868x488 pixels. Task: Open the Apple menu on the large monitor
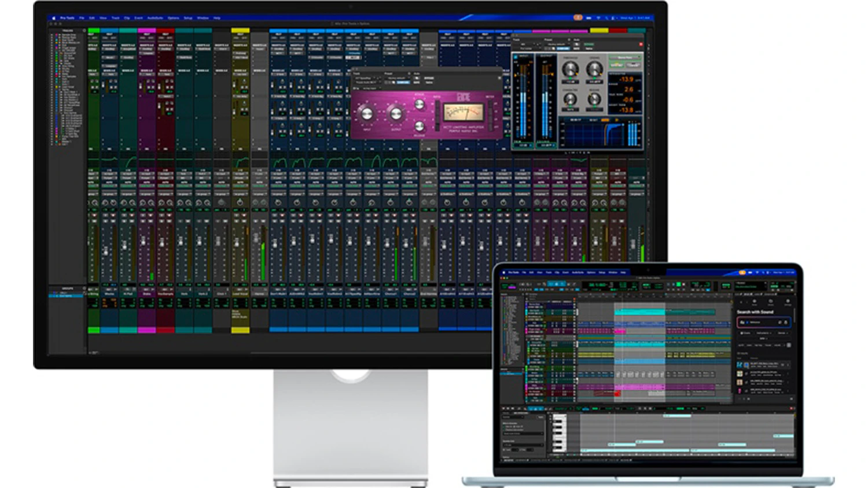pos(54,18)
